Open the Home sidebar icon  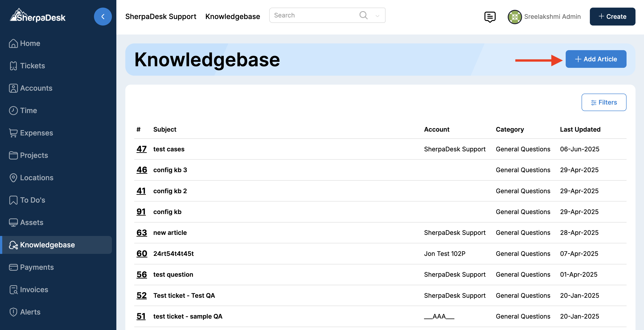(x=13, y=43)
